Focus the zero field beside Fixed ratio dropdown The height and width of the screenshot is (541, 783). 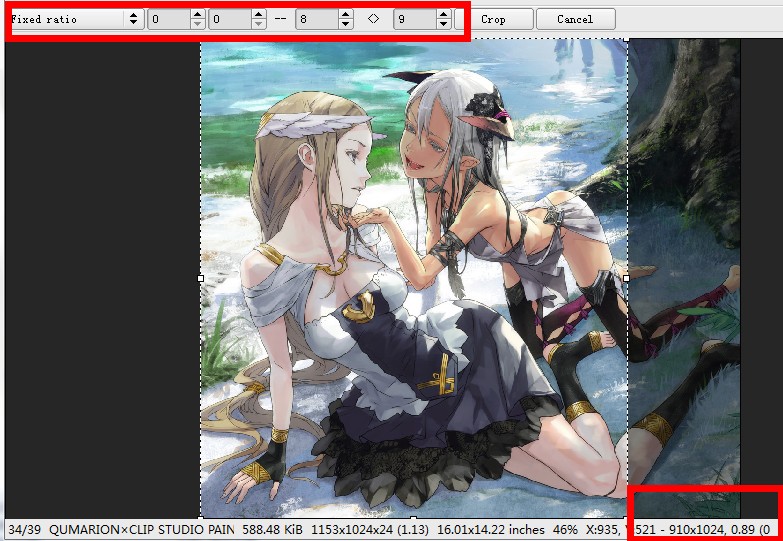tap(169, 19)
